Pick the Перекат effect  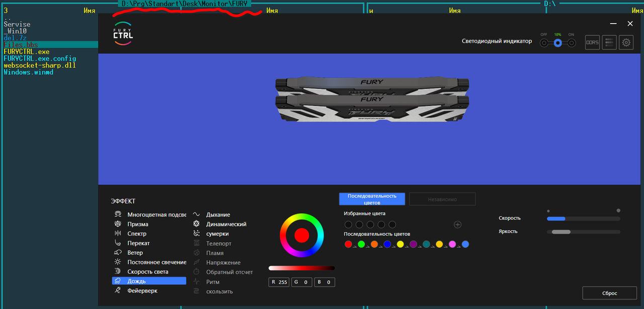coord(132,243)
